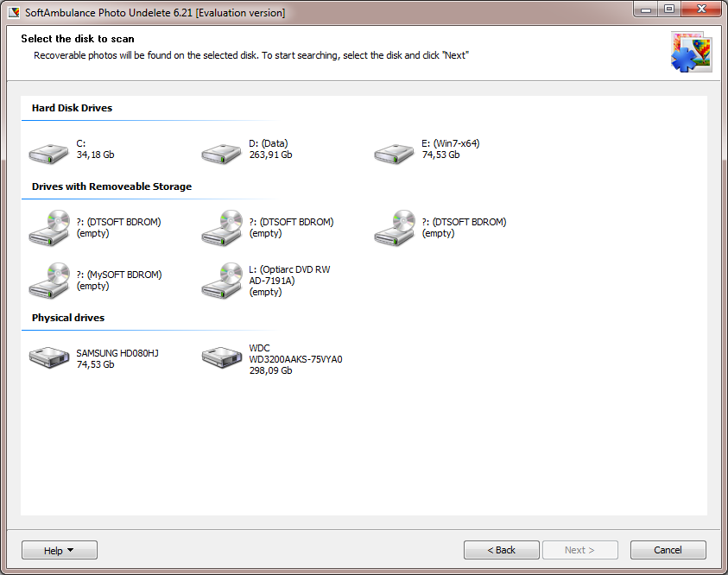Minimize the Photo Undelete window
728x575 pixels.
click(646, 9)
